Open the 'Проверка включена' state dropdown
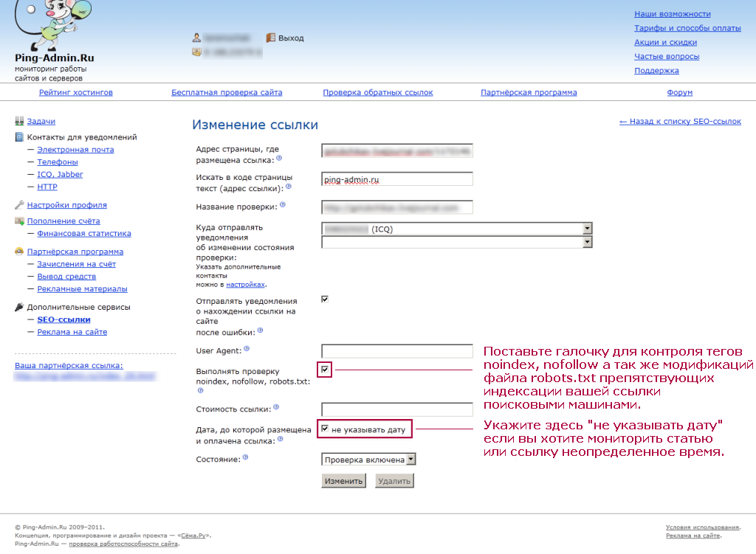Viewport: 756px width, 554px height. click(x=368, y=460)
